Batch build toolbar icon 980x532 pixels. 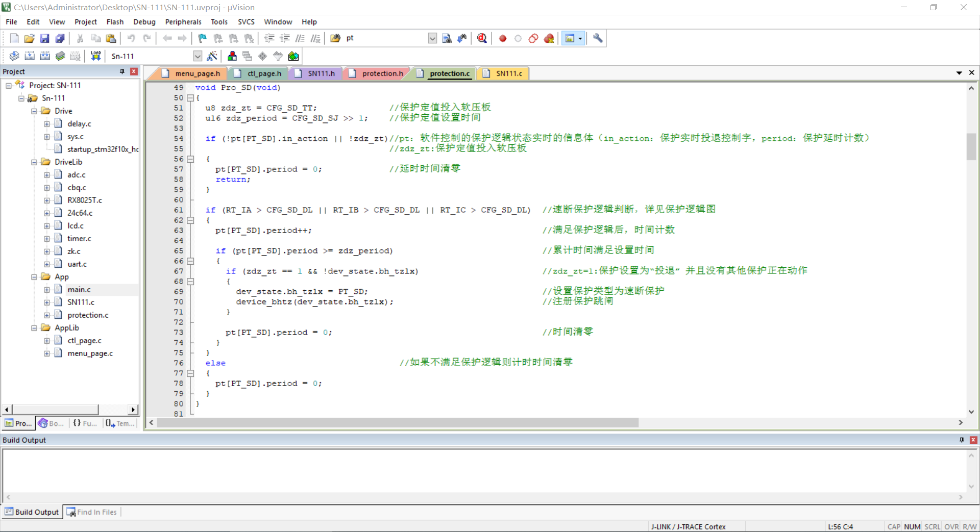tap(60, 56)
